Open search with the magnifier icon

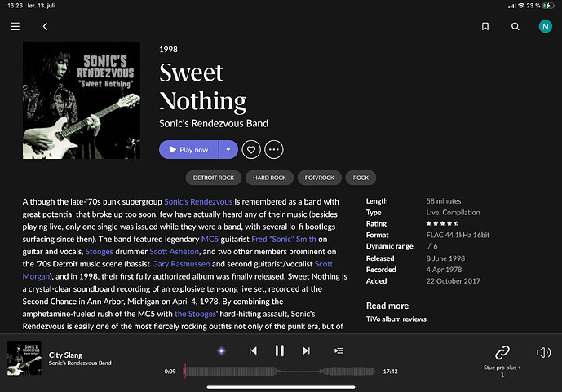click(x=515, y=27)
